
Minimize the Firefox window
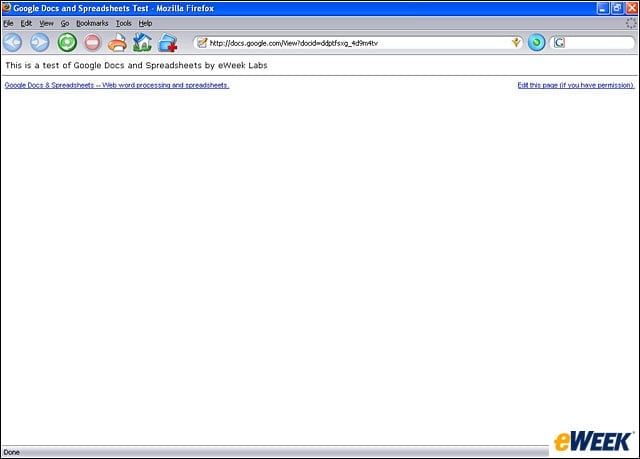(x=603, y=8)
